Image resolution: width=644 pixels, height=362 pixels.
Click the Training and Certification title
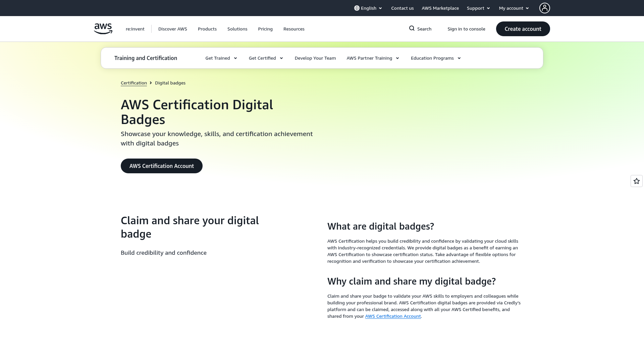pyautogui.click(x=146, y=58)
